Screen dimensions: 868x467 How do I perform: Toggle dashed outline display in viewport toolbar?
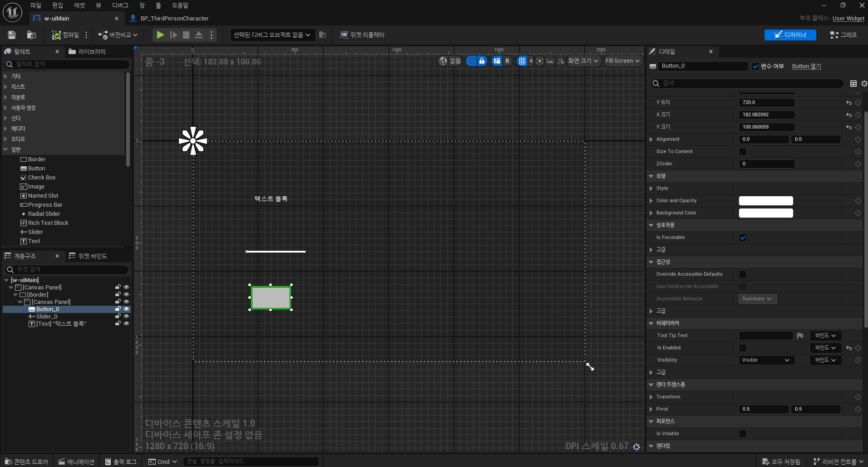(472, 61)
